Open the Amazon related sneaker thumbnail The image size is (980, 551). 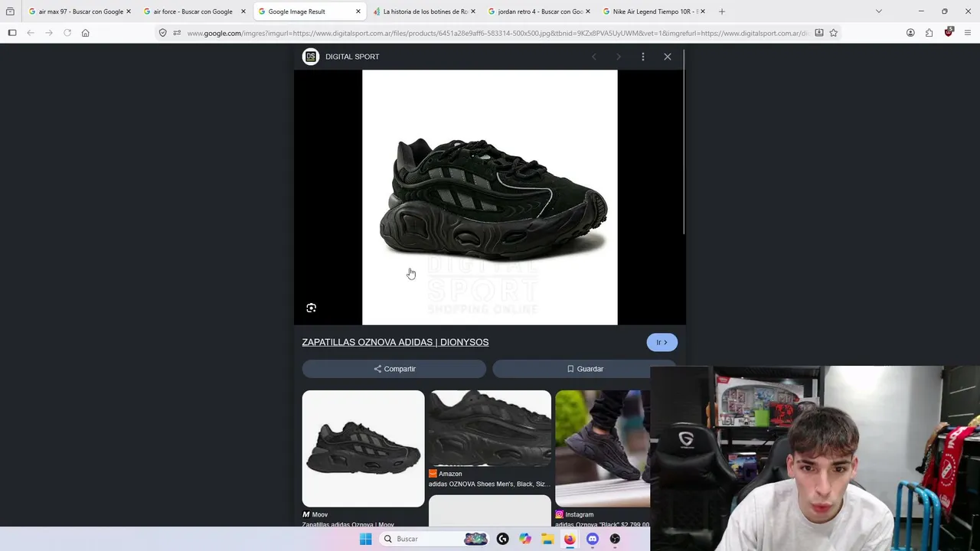click(x=490, y=429)
